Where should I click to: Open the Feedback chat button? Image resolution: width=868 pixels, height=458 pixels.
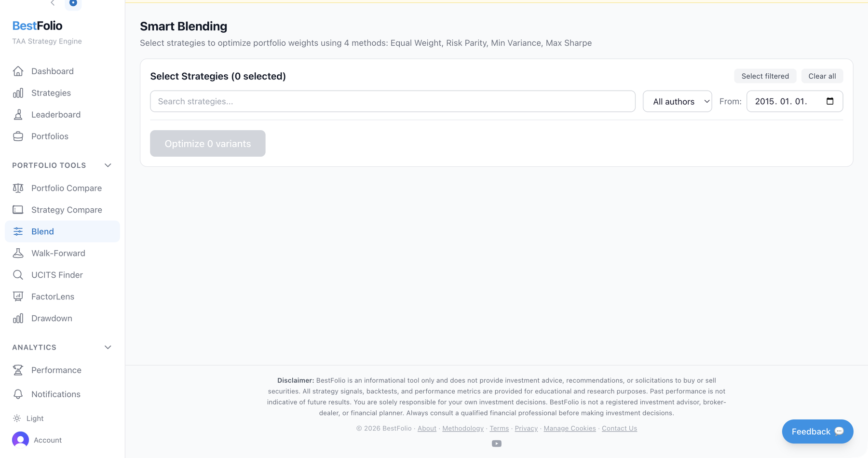[817, 431]
